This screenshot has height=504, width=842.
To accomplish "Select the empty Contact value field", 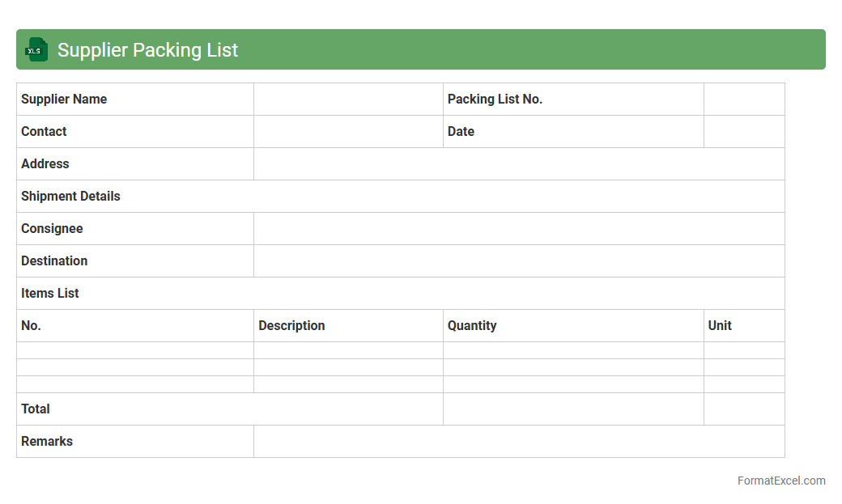I will click(348, 132).
